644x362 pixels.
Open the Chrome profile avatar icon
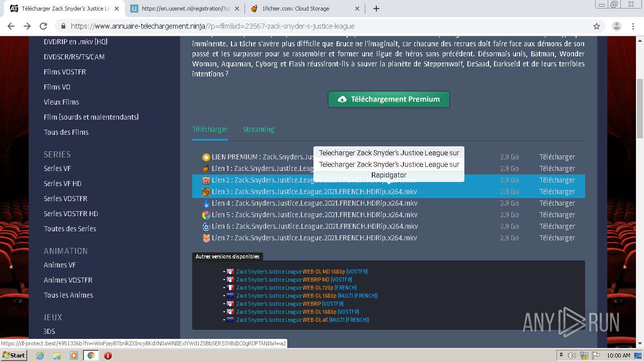point(616,26)
